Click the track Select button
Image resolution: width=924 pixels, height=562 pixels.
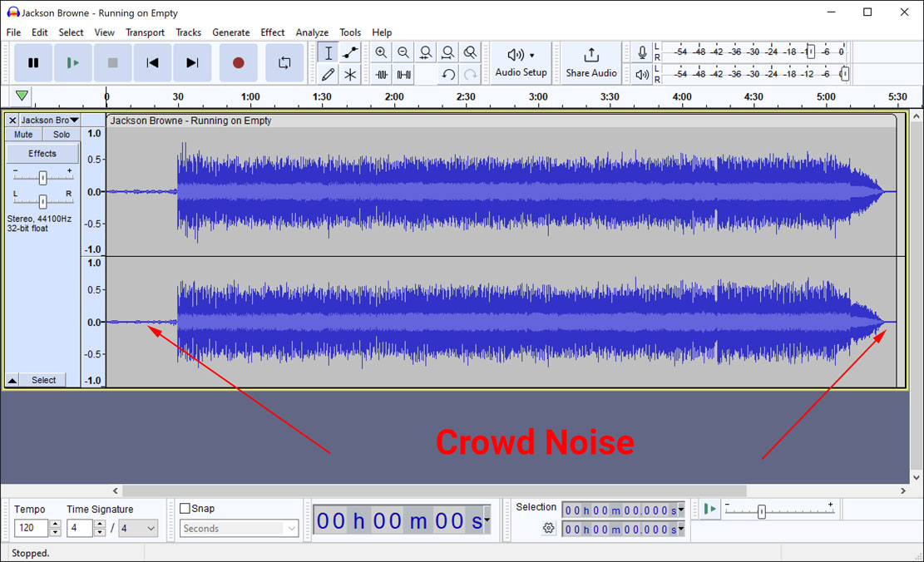pos(43,380)
